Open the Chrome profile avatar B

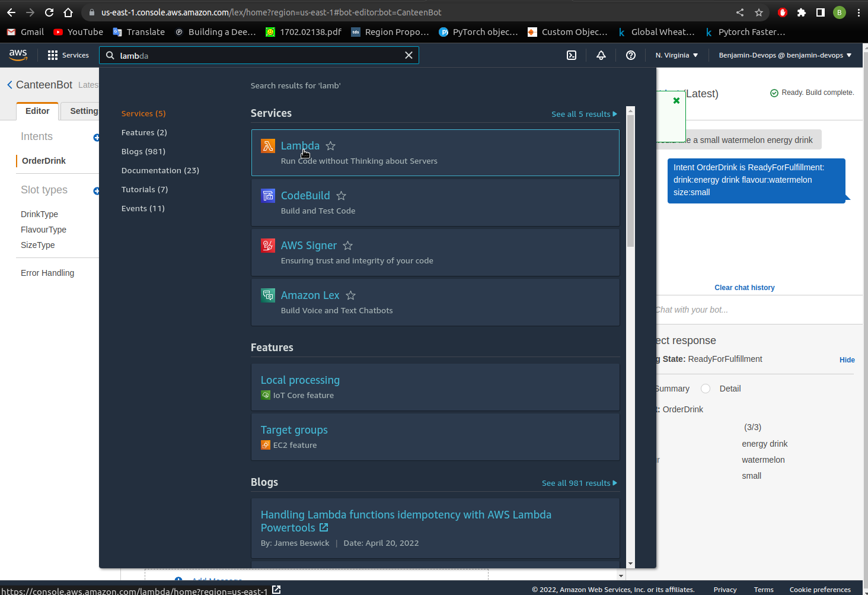[840, 12]
